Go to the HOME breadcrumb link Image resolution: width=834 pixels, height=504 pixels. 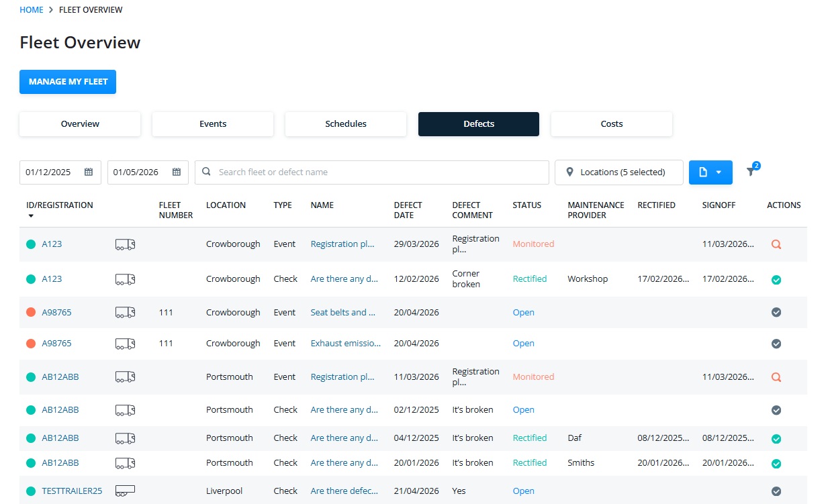32,10
